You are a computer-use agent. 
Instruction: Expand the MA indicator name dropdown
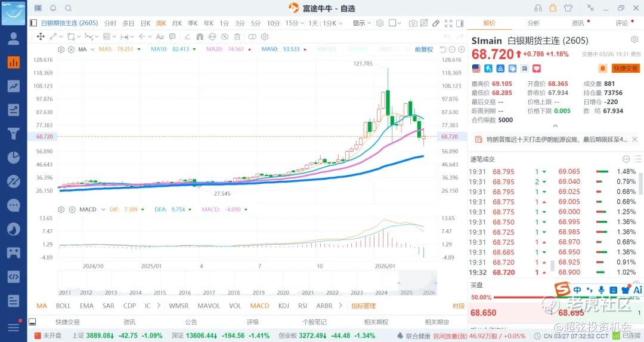pyautogui.click(x=93, y=50)
